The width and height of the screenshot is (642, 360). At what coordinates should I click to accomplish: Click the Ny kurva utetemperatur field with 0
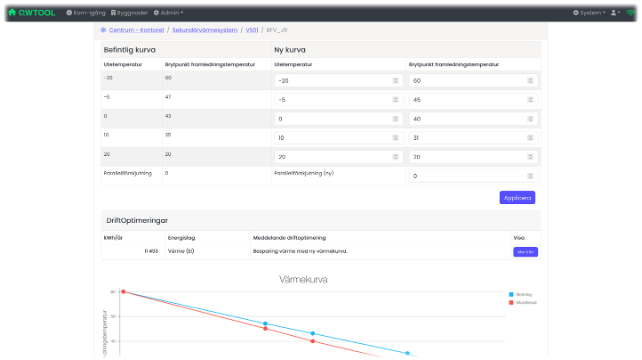pos(338,119)
